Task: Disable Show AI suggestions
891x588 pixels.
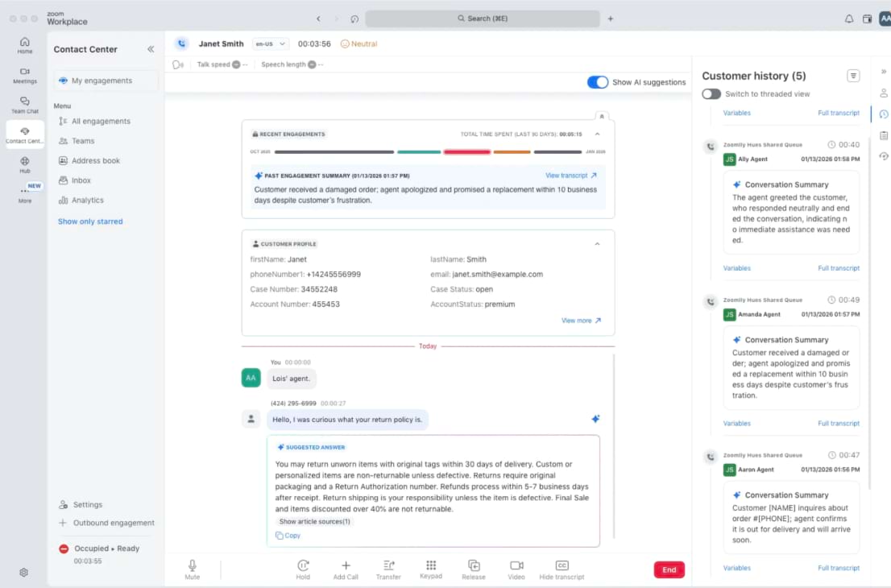Action: [x=597, y=81]
